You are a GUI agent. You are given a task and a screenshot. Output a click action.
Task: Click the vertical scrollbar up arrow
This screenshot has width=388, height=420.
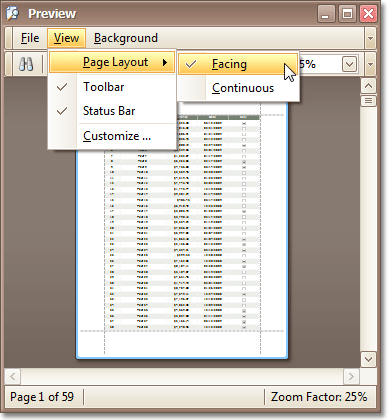pyautogui.click(x=368, y=86)
